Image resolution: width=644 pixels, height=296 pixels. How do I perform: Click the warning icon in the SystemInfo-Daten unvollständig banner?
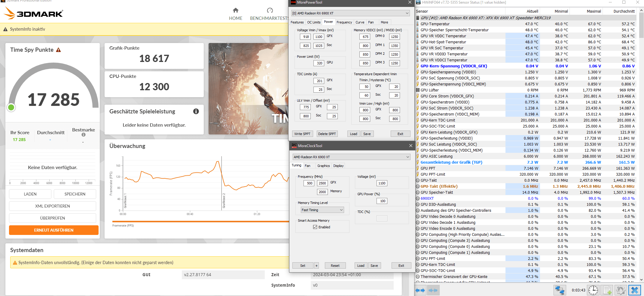click(x=15, y=263)
